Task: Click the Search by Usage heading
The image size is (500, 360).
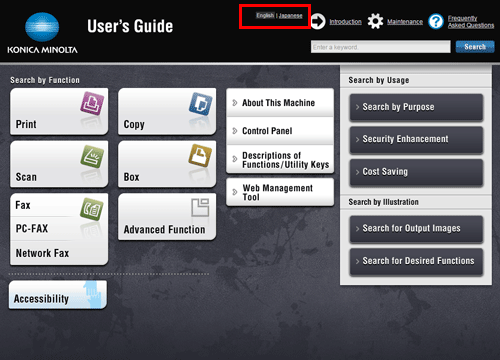Action: (379, 80)
